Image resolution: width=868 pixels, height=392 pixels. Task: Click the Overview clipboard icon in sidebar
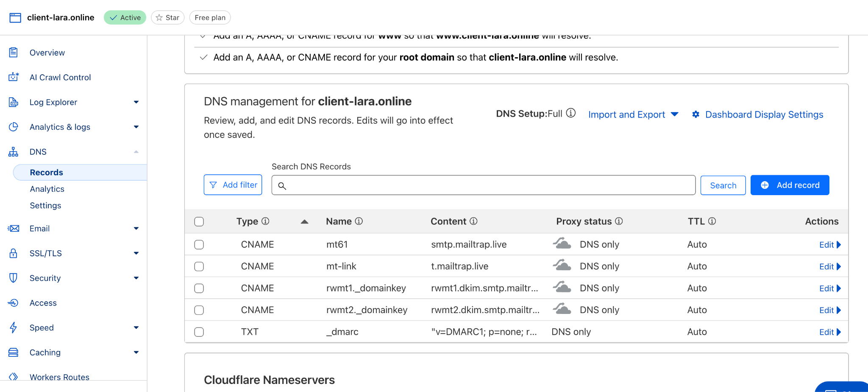(14, 53)
